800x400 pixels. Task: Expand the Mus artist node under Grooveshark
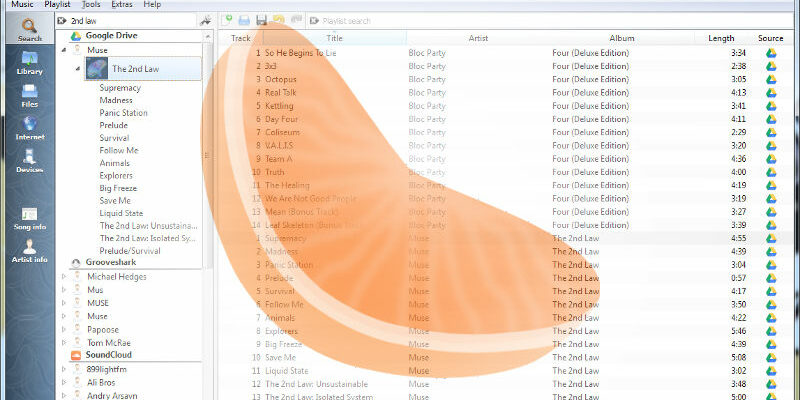64,290
